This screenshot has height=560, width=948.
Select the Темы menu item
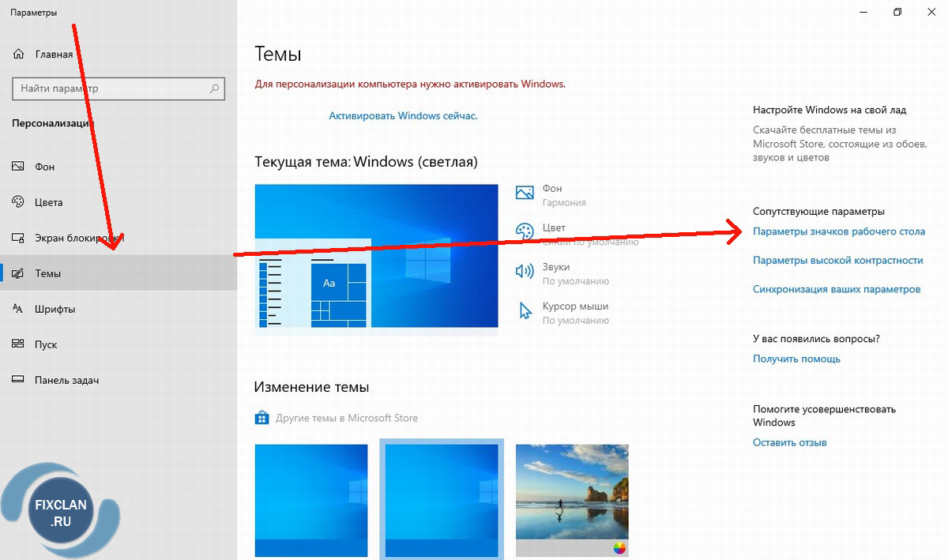[x=47, y=273]
